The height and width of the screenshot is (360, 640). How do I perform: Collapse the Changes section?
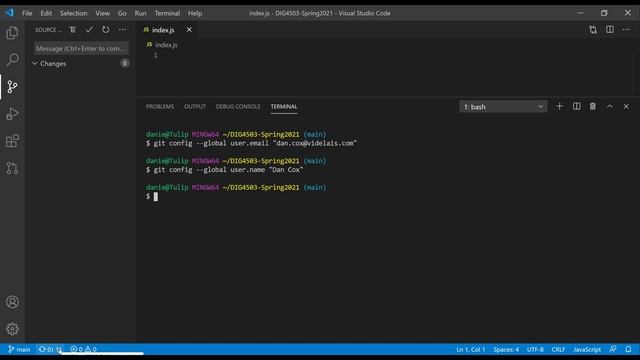click(x=35, y=64)
